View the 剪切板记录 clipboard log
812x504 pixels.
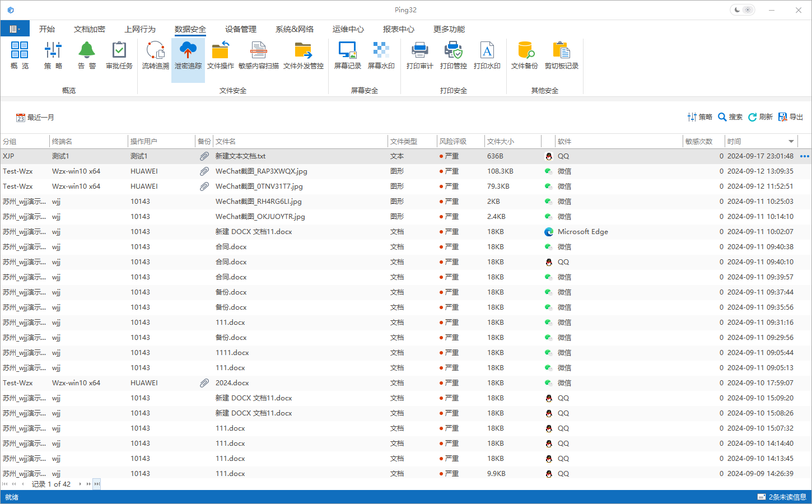562,56
